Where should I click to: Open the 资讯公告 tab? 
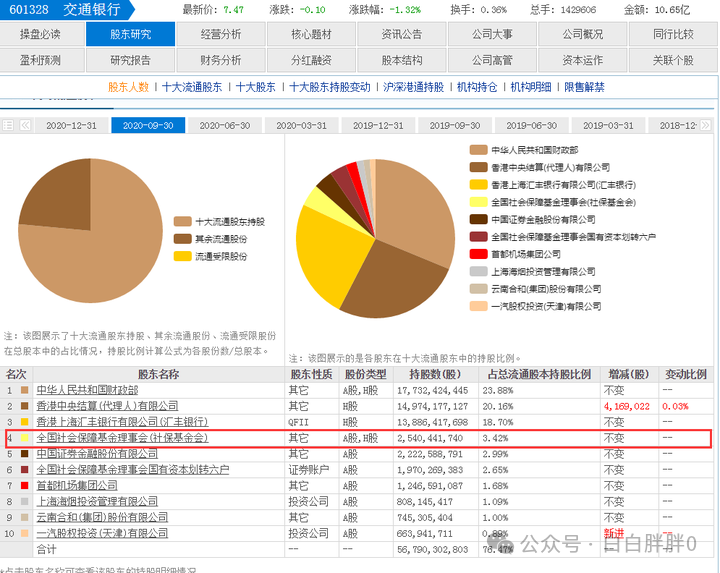pos(402,34)
